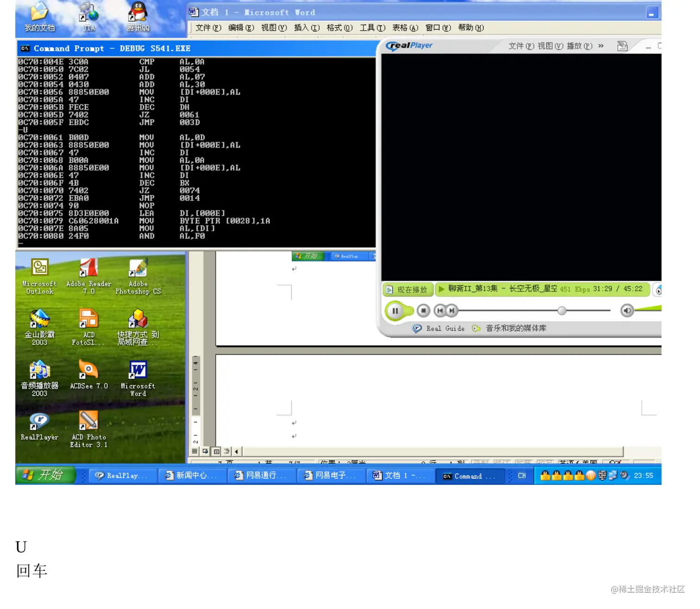Screen dimensions: 700x609
Task: Open 金山影霸 2003 desktop shortcut
Action: coord(39,327)
